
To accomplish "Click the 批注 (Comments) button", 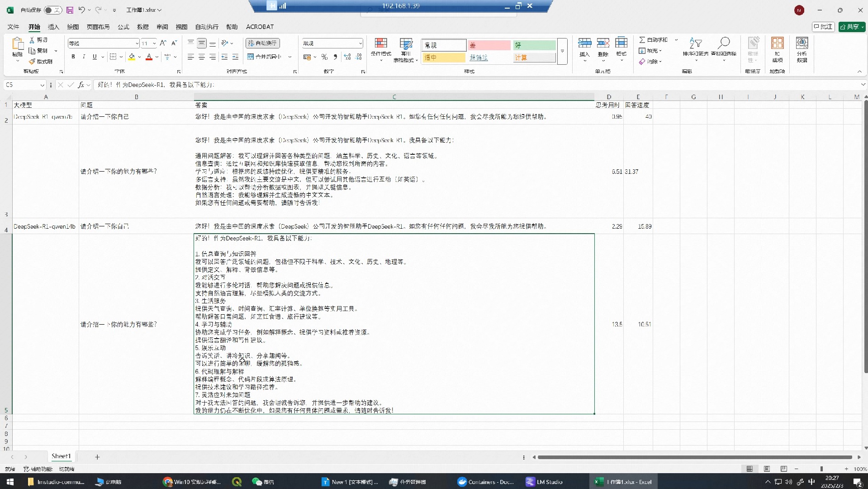I will pos(823,27).
